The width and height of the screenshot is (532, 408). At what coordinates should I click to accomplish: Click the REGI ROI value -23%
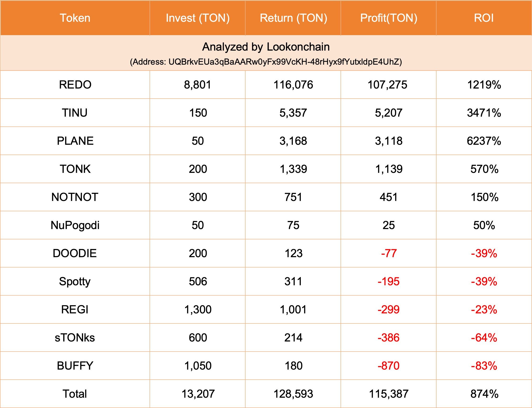tap(484, 309)
